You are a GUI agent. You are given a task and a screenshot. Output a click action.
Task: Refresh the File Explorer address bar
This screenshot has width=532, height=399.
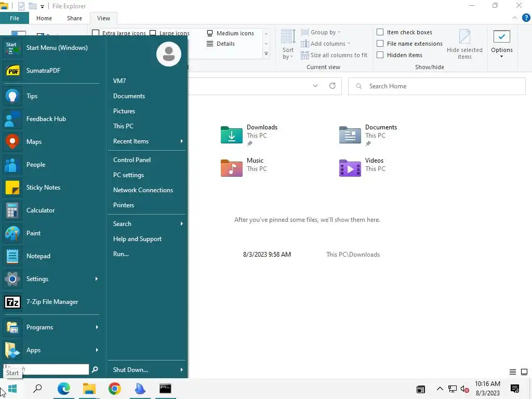tap(332, 86)
